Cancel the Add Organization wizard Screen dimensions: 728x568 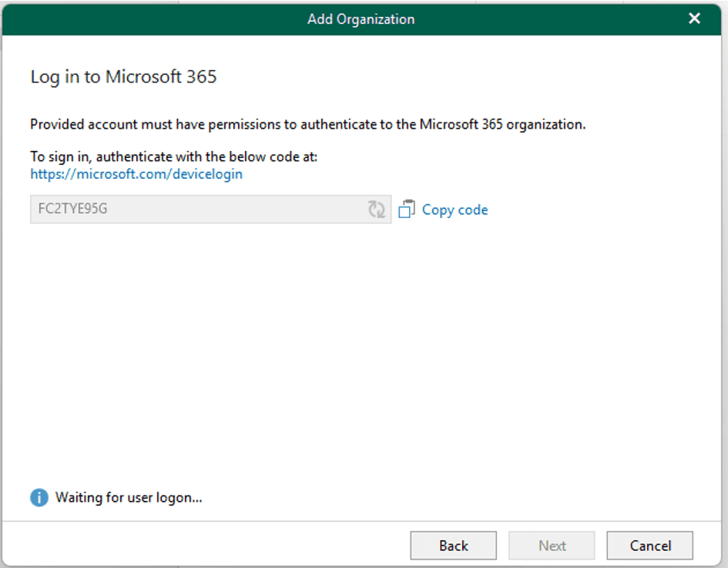[649, 545]
